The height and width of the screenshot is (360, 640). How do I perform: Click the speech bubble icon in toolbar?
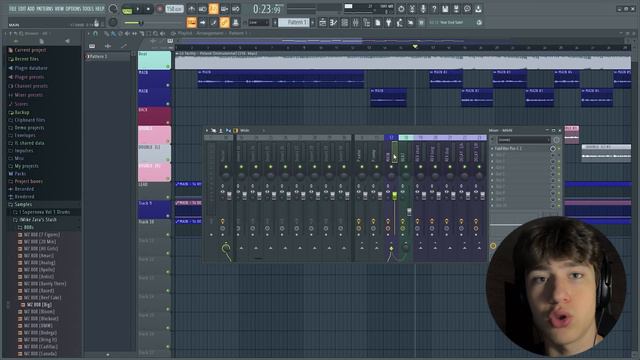(x=467, y=9)
